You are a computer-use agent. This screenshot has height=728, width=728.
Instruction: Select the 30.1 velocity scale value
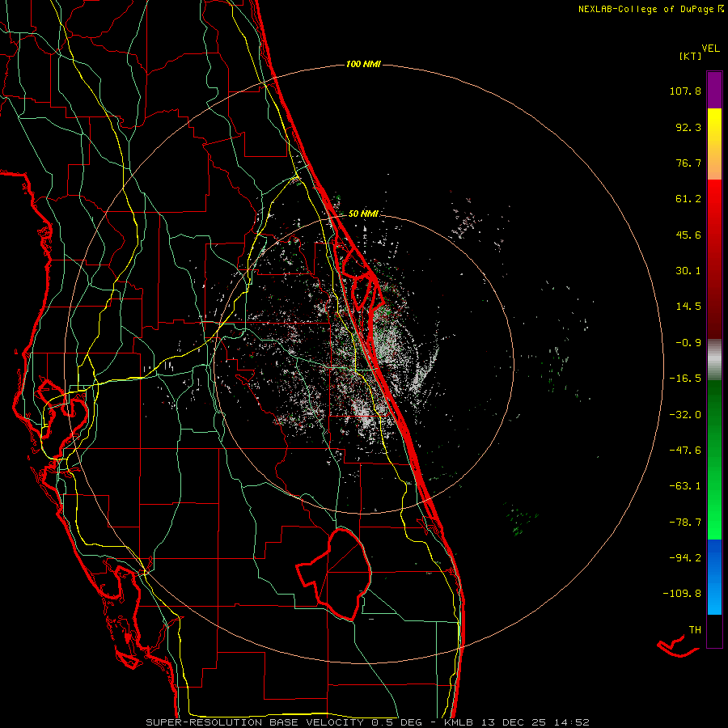click(x=688, y=271)
